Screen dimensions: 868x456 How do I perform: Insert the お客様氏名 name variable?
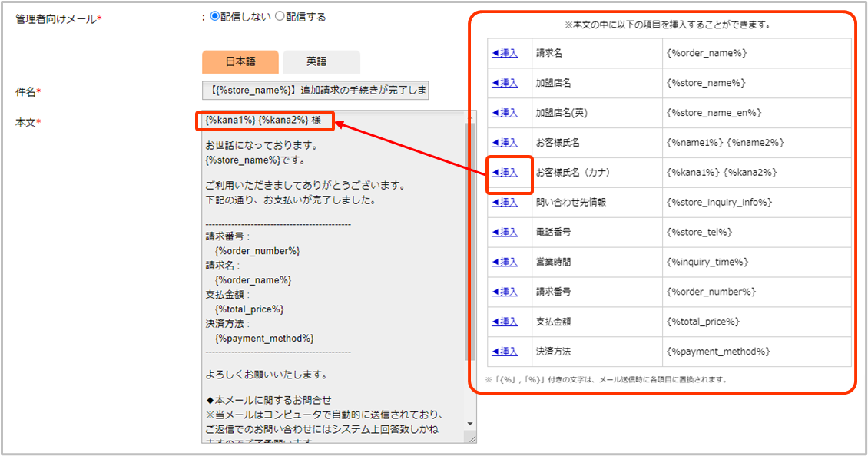505,143
